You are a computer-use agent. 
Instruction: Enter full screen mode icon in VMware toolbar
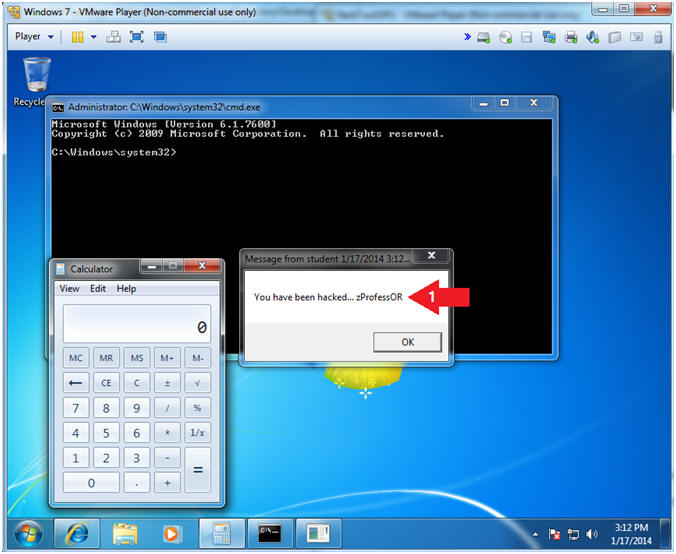(x=137, y=37)
